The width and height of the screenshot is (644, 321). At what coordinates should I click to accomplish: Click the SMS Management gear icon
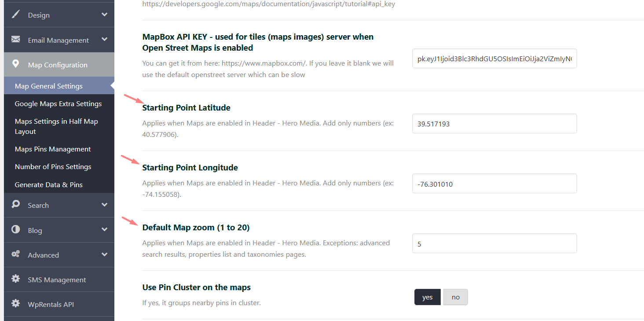click(16, 279)
